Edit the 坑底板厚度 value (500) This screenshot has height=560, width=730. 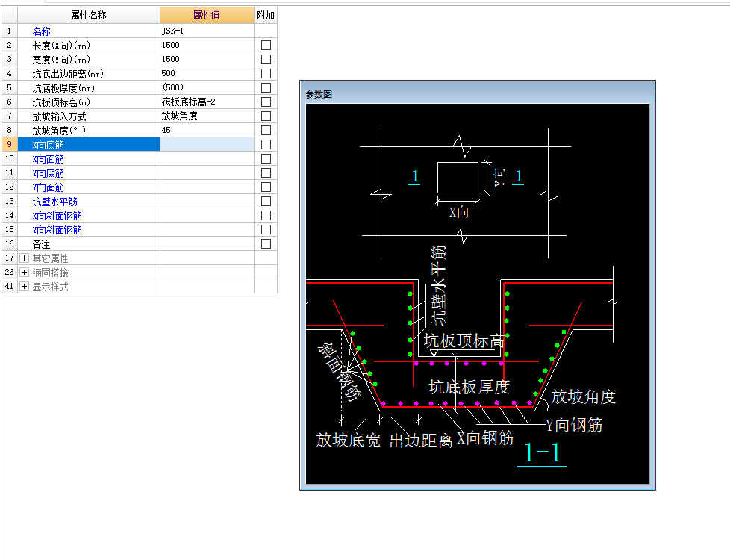pos(207,87)
